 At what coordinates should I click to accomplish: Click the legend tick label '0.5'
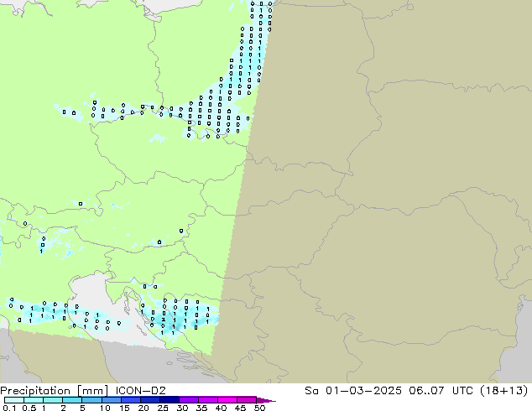click(x=29, y=408)
